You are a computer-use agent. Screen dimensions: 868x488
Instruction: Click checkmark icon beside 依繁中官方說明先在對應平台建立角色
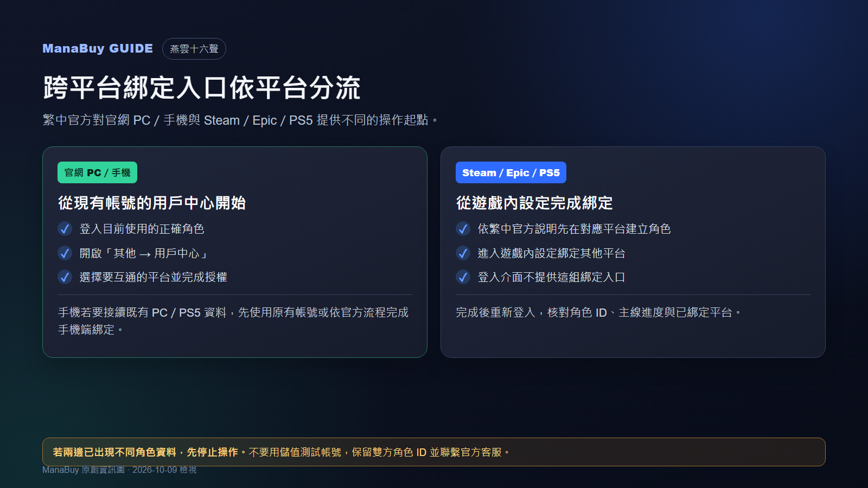pyautogui.click(x=463, y=229)
